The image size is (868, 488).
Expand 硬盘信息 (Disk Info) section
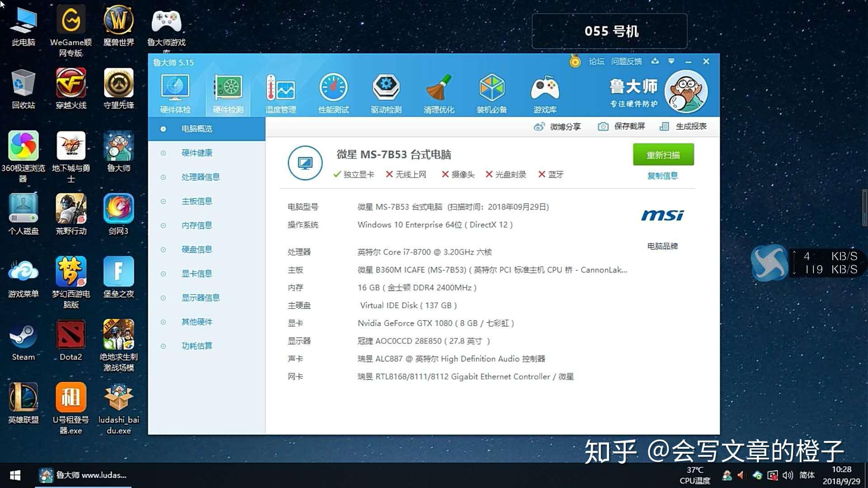pyautogui.click(x=196, y=249)
